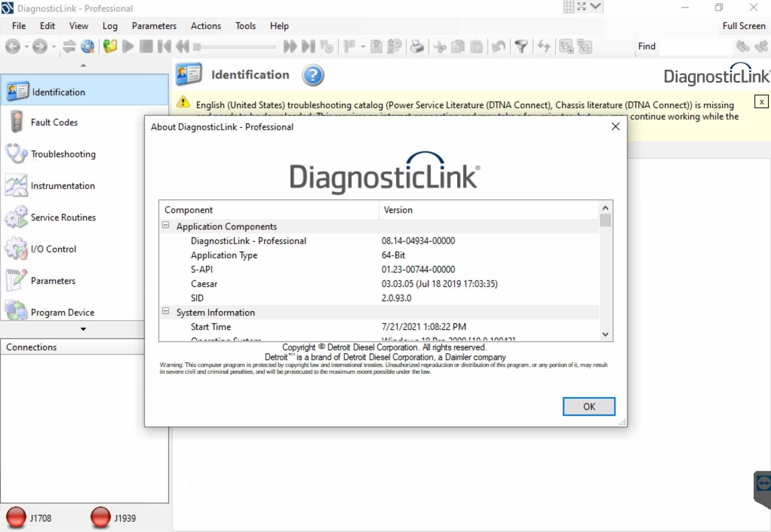Click the Filter funnel icon
Viewport: 771px width, 532px height.
coord(521,47)
